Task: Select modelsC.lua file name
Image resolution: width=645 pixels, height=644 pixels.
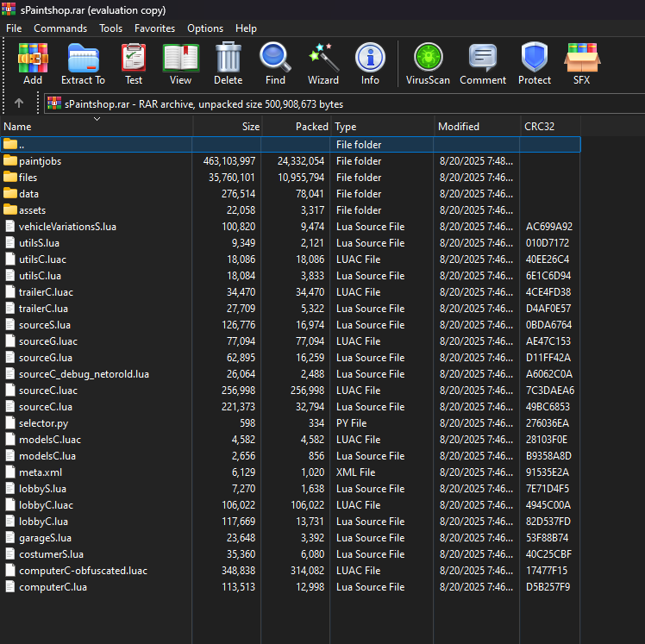Action: 47,456
